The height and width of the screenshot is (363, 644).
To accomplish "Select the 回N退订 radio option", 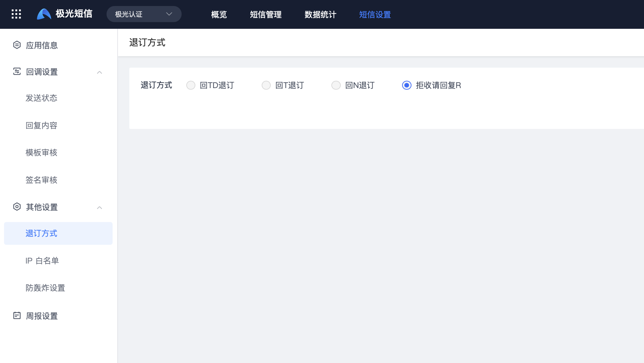I will 336,85.
